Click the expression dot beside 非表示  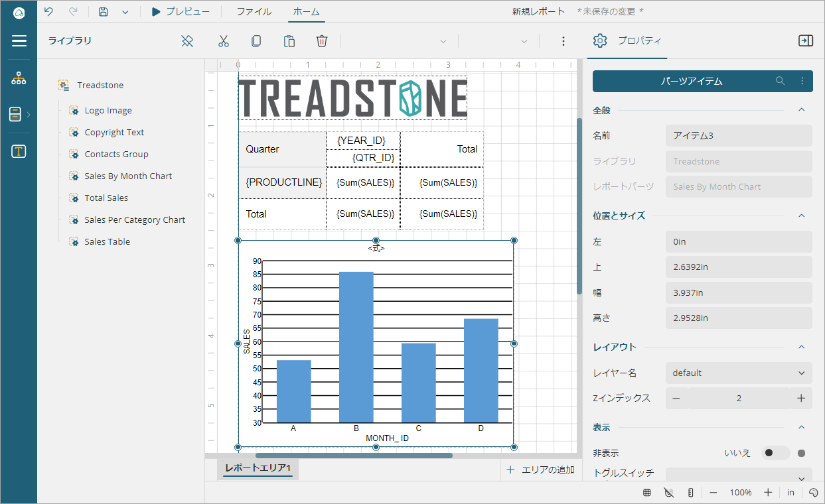[801, 454]
